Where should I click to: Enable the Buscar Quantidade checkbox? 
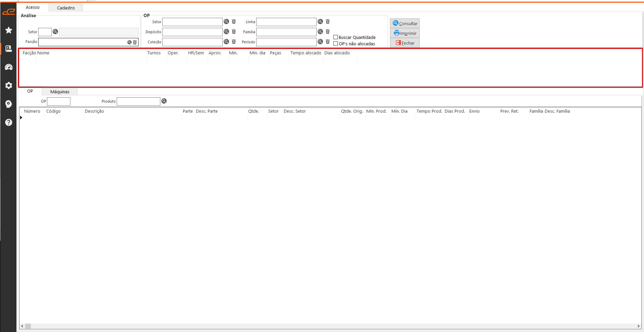335,37
